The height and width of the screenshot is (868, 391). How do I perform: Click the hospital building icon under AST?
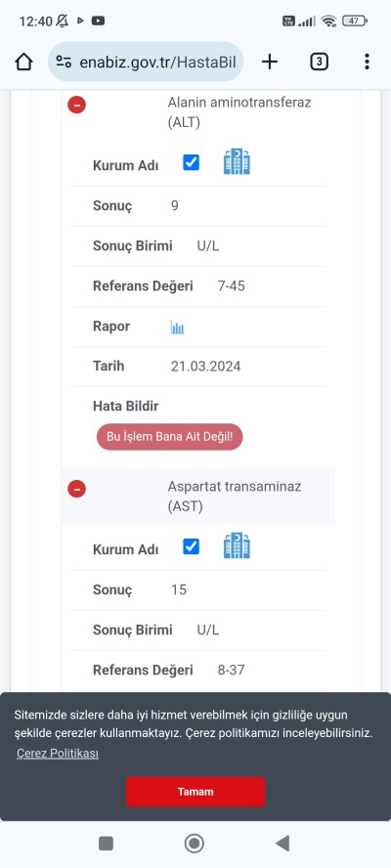click(237, 545)
